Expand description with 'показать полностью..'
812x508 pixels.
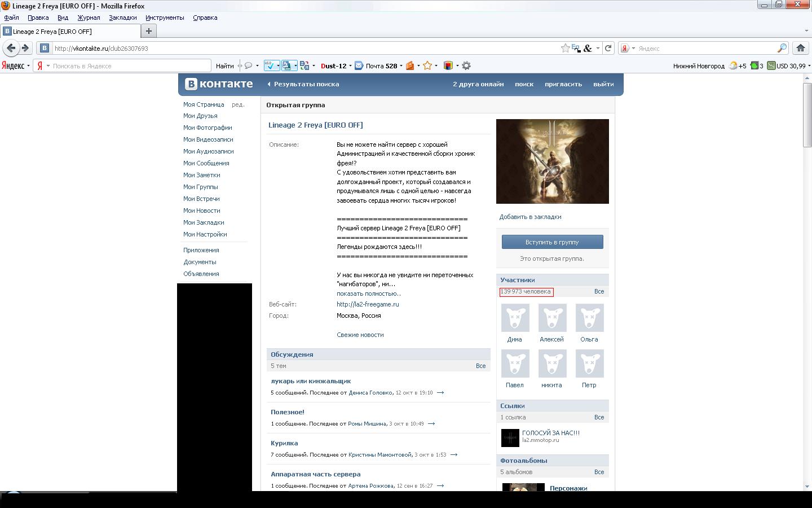point(369,294)
